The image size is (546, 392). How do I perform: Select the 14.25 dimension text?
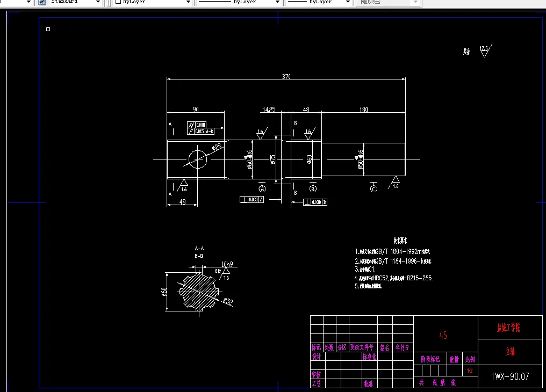(x=269, y=110)
